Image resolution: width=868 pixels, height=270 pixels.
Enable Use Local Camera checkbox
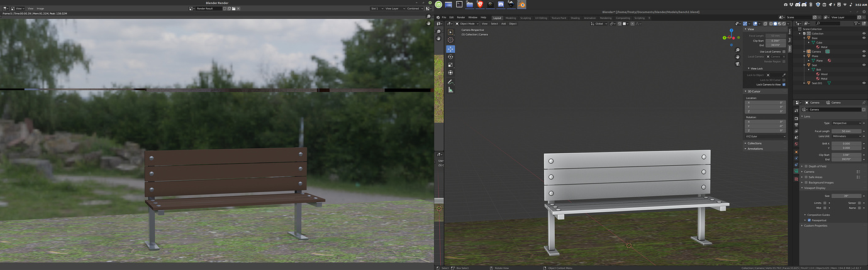click(x=784, y=51)
